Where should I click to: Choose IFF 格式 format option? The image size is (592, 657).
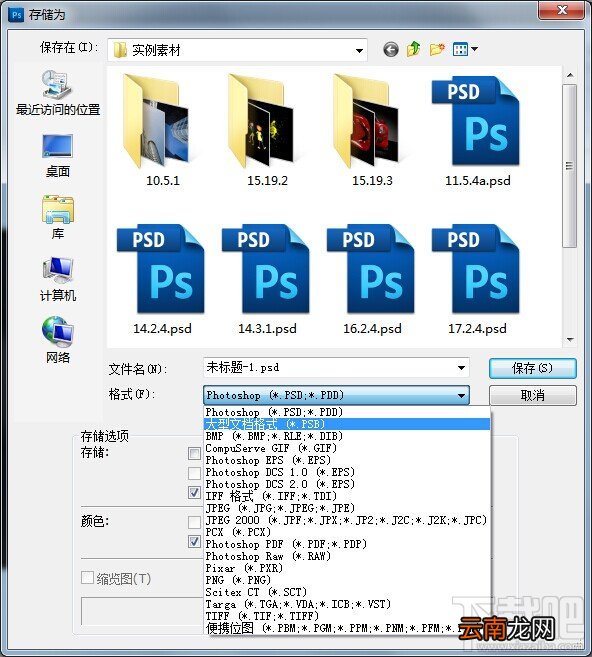click(347, 496)
